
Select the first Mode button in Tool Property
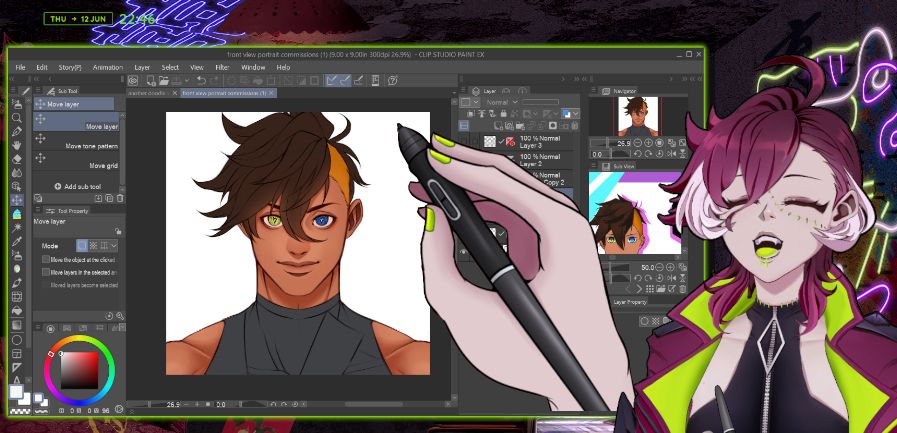82,245
